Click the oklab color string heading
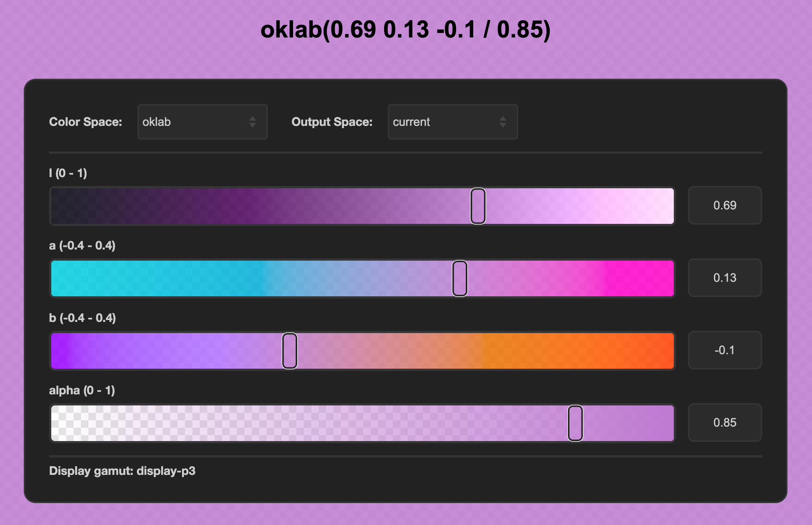This screenshot has width=812, height=525. pyautogui.click(x=406, y=30)
